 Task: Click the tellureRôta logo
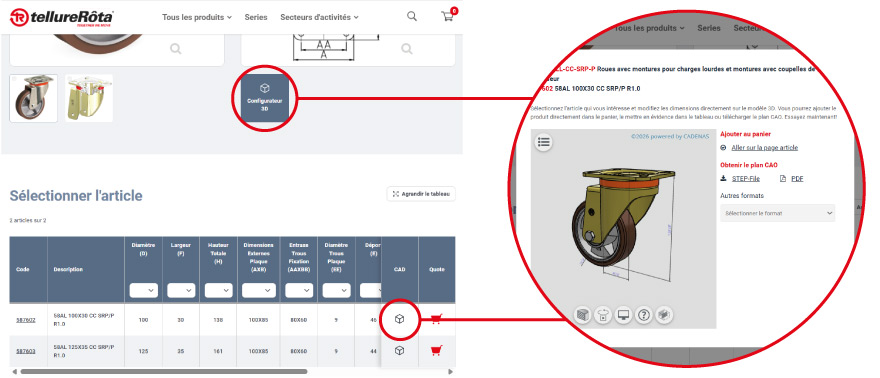[x=62, y=17]
